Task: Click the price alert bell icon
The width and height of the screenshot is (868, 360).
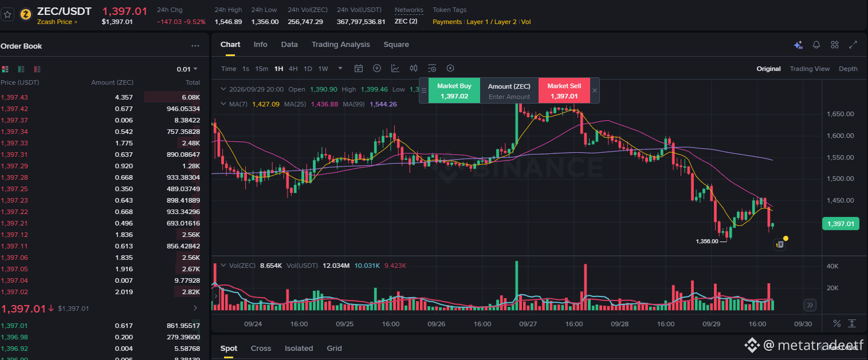Action: (x=816, y=45)
